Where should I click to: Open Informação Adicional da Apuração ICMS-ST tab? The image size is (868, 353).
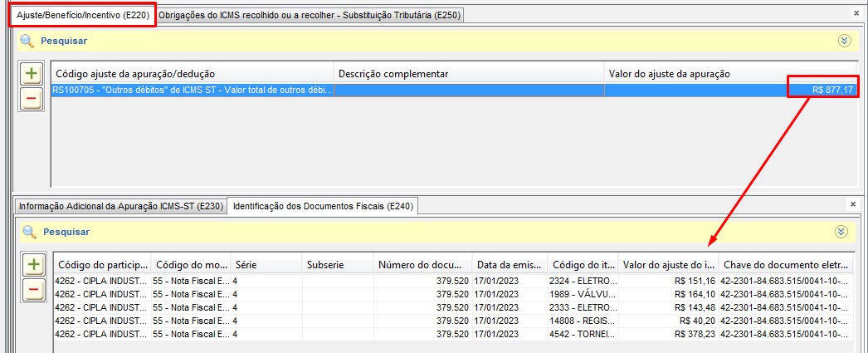121,206
